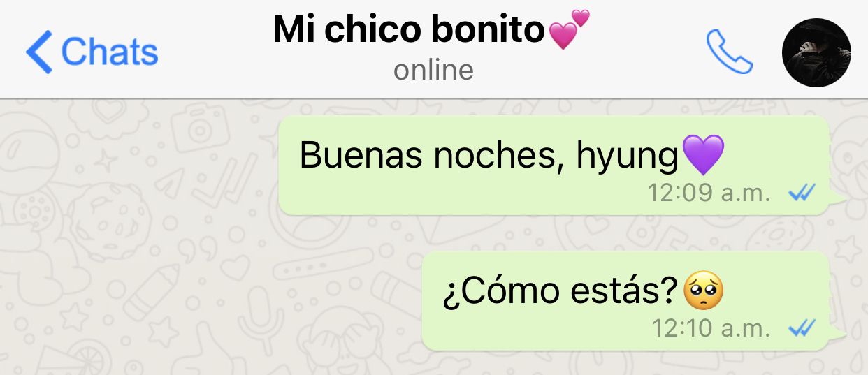This screenshot has height=375, width=868.
Task: Click the 12:10 a.m. timestamp
Action: [710, 328]
